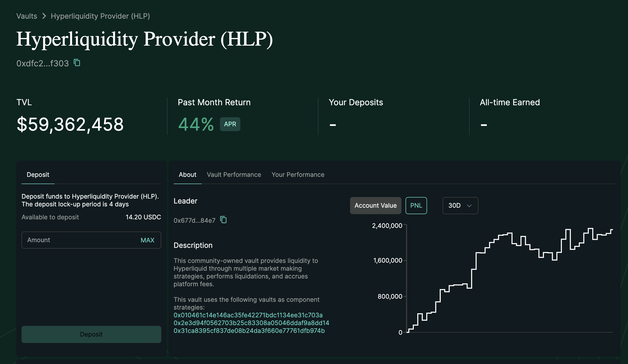The image size is (628, 364).
Task: Switch to the Your Performance tab
Action: coord(298,175)
